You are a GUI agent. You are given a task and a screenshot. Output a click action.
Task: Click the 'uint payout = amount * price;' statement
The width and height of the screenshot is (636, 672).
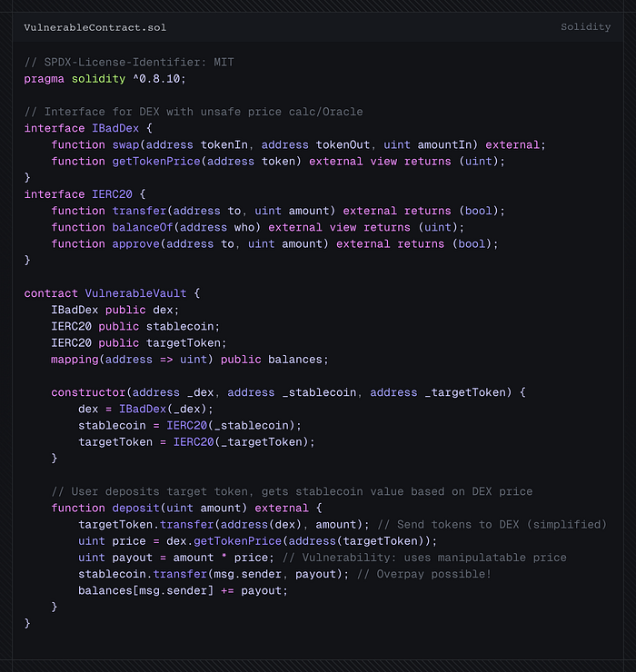coord(176,558)
